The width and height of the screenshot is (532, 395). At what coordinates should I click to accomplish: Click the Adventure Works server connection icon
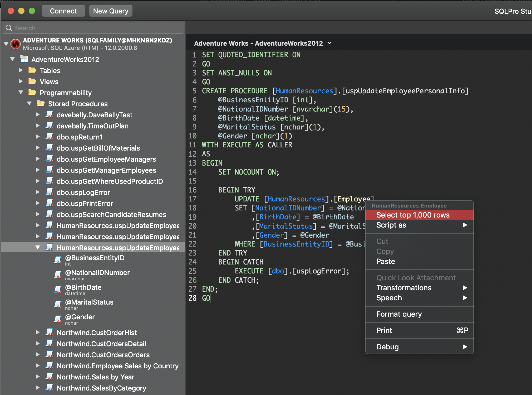click(x=15, y=44)
